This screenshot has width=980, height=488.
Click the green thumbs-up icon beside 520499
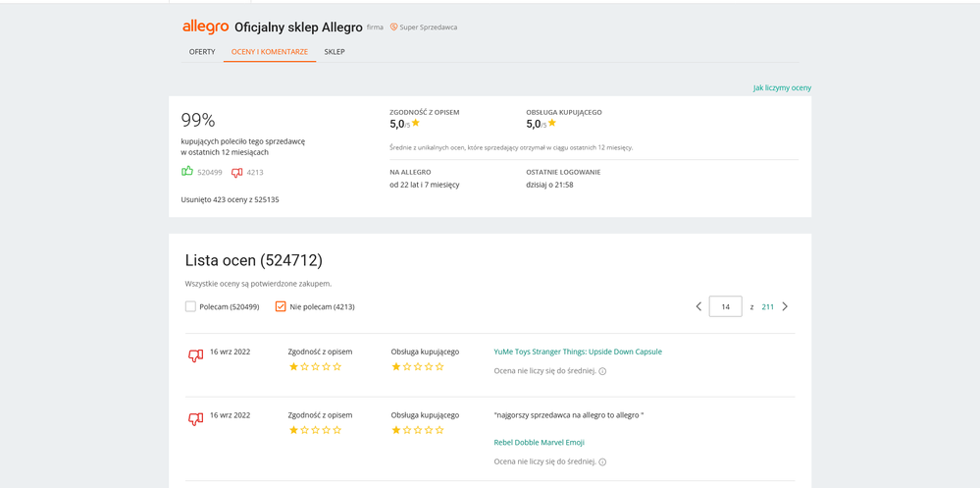coord(186,171)
